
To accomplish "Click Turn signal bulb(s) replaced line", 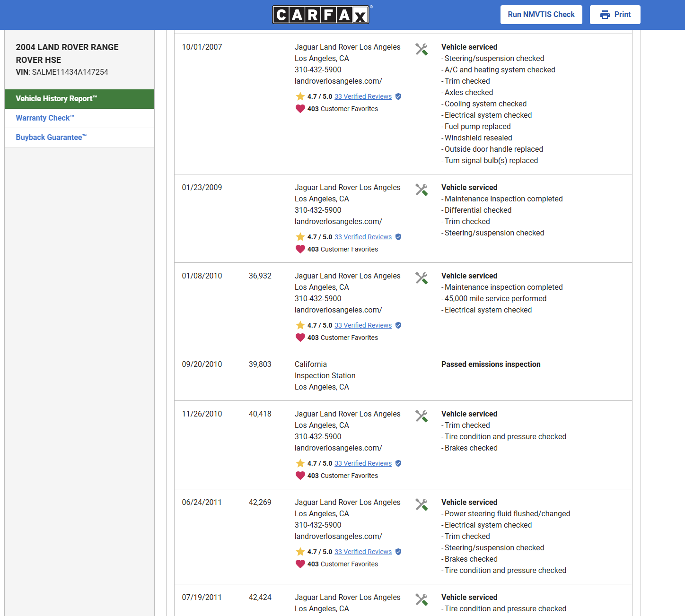I will coord(490,161).
